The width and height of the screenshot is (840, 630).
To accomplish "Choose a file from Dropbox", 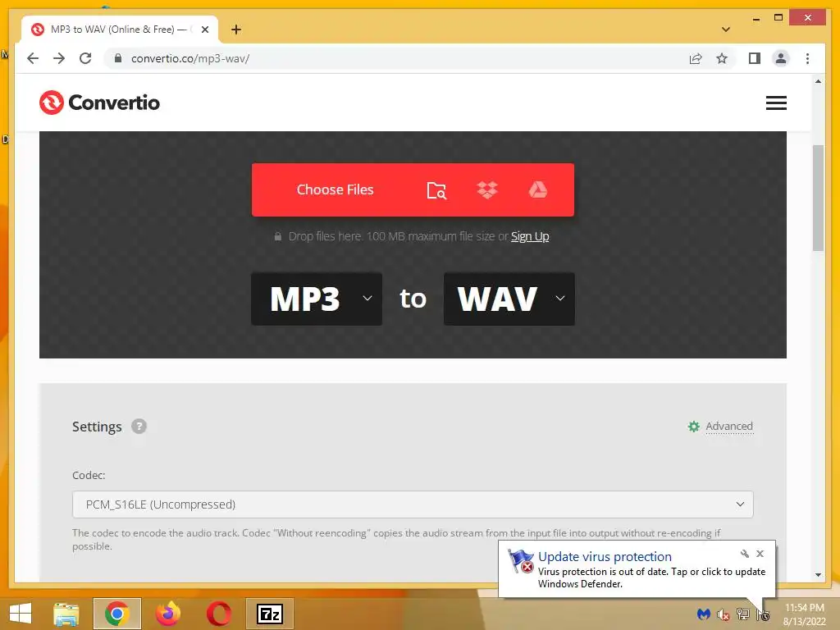I will coord(487,189).
